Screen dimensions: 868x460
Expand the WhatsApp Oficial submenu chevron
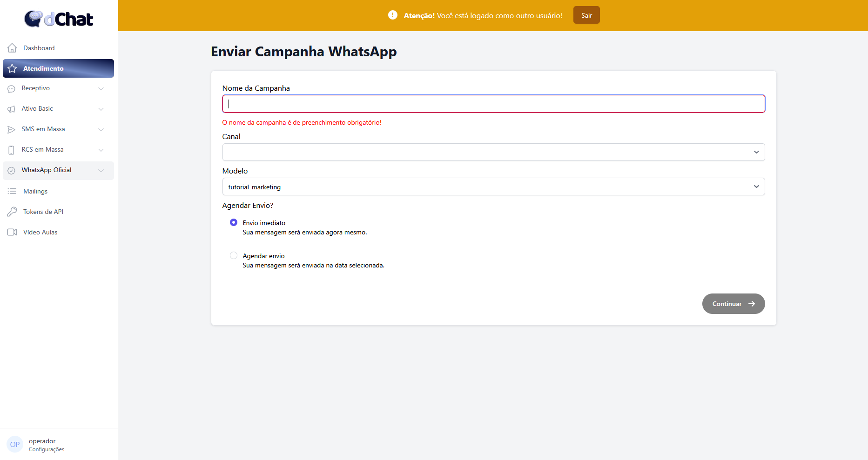click(101, 170)
